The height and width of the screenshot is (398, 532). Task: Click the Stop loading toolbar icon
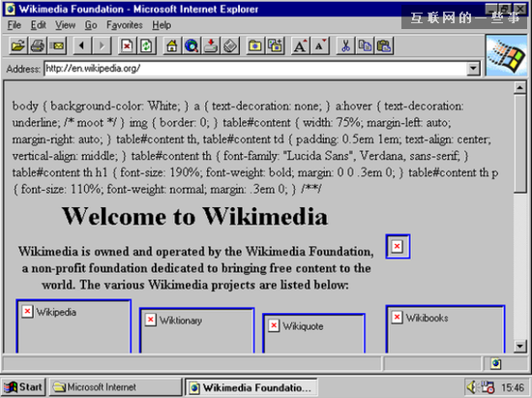click(127, 46)
